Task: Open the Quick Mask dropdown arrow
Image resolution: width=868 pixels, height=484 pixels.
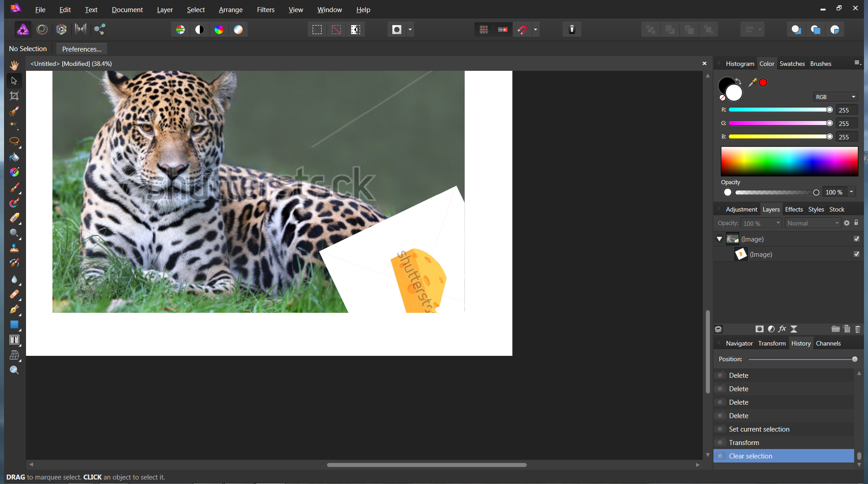Action: pos(410,30)
